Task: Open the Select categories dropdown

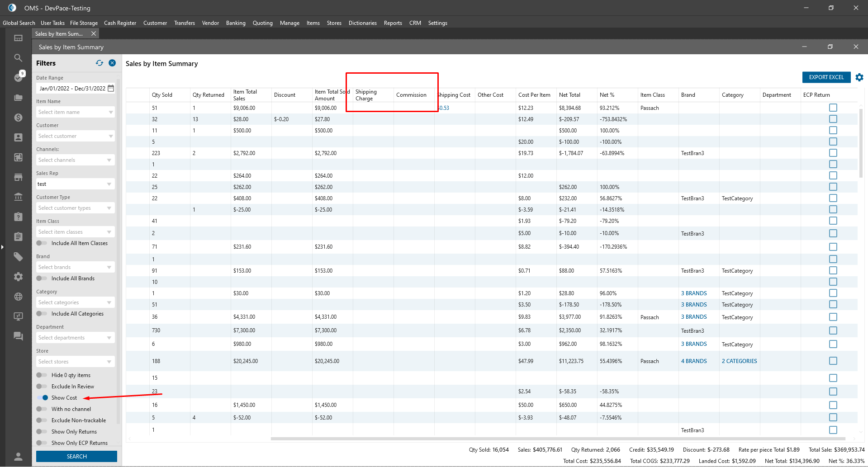Action: coord(75,302)
